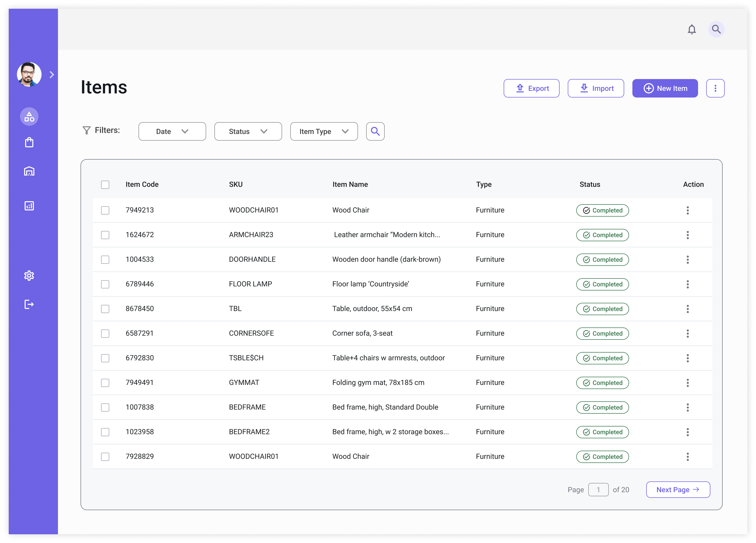Go to Next Page
756x543 pixels.
678,490
